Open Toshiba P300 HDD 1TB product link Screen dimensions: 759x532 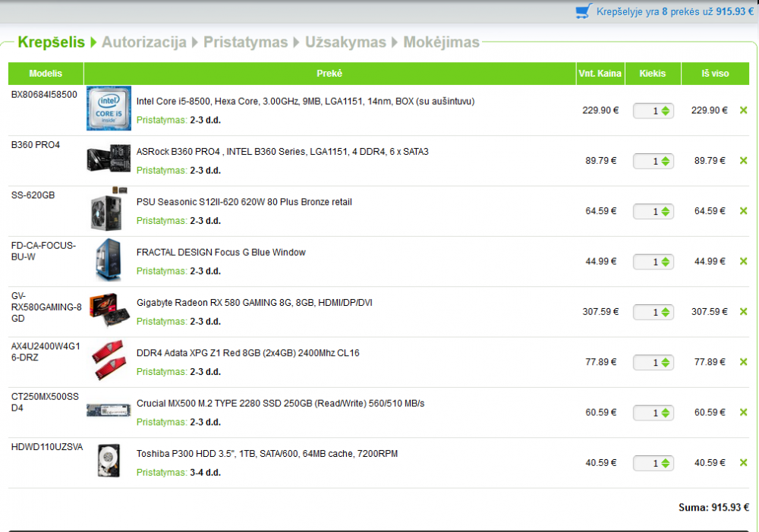[x=266, y=454]
